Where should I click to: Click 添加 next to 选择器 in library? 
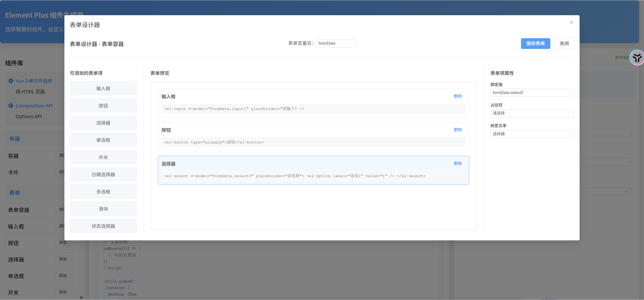[63, 259]
